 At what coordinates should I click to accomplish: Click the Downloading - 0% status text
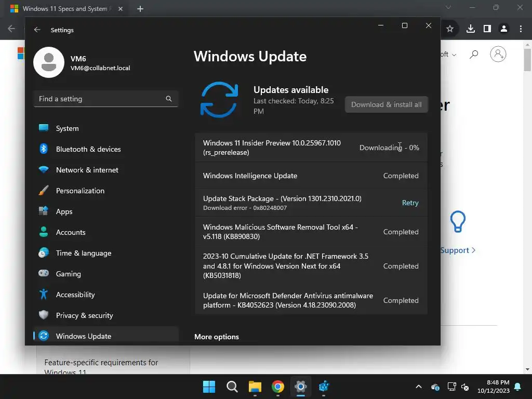click(389, 148)
